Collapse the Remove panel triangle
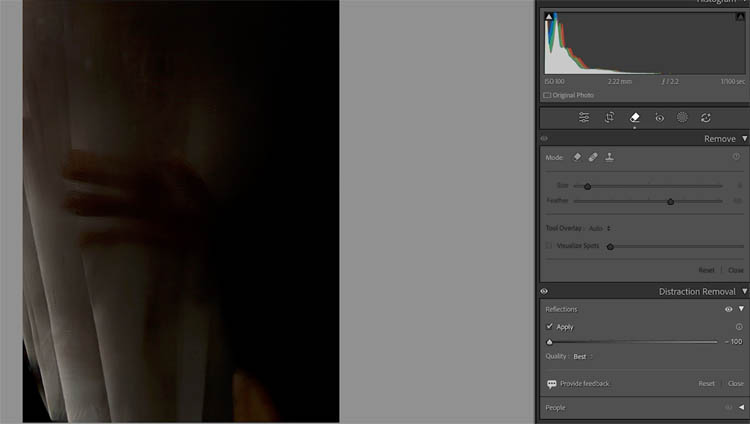This screenshot has height=424, width=750. 745,139
